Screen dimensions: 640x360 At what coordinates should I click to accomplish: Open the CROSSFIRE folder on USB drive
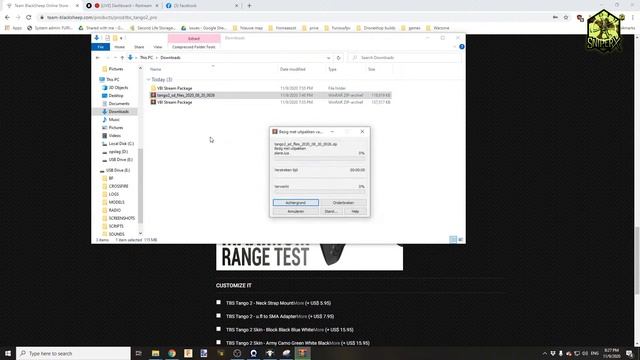(x=118, y=186)
